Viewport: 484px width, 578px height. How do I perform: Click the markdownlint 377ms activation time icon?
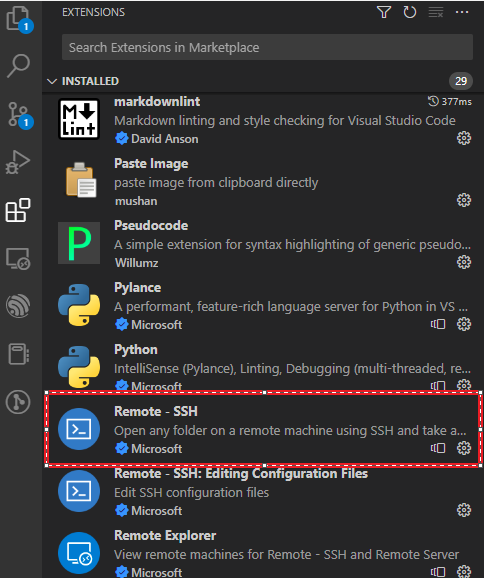pyautogui.click(x=433, y=101)
